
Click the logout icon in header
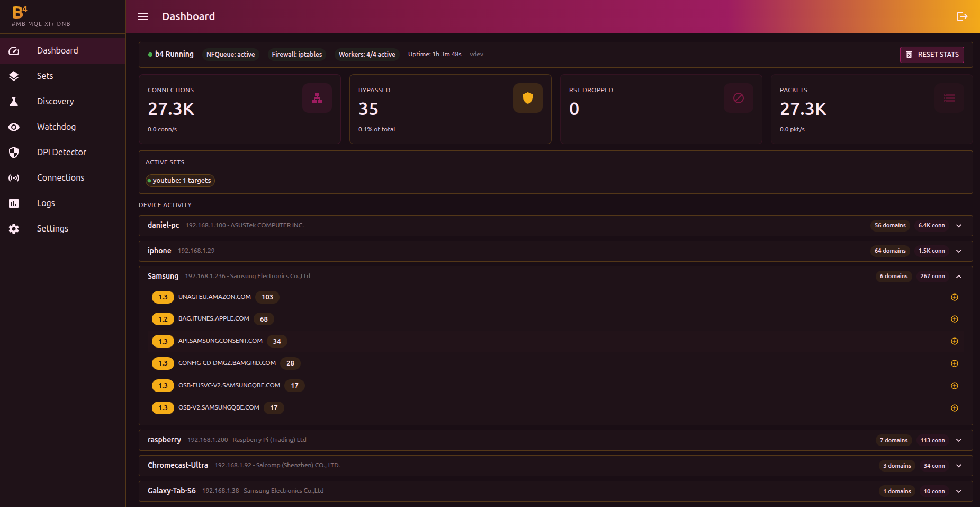962,16
